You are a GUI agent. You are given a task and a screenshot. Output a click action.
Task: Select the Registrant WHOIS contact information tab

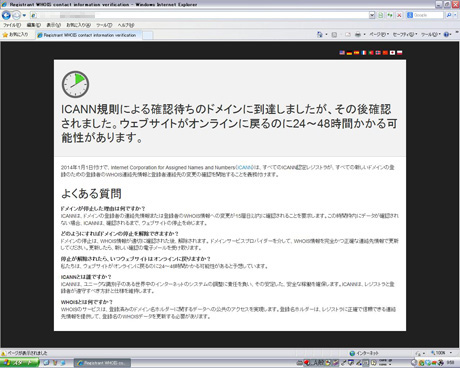[x=89, y=35]
